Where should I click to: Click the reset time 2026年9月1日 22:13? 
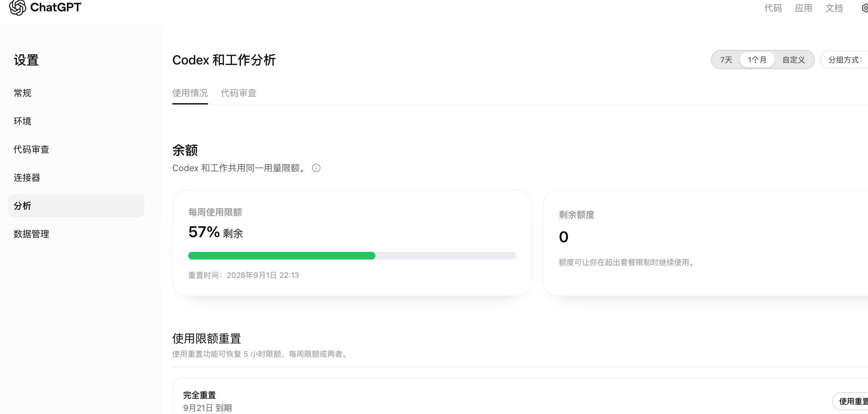pyautogui.click(x=263, y=275)
